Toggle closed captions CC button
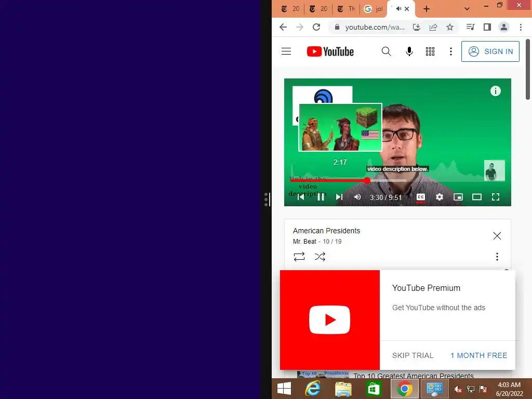Screen dimensions: 532x399 pyautogui.click(x=420, y=197)
